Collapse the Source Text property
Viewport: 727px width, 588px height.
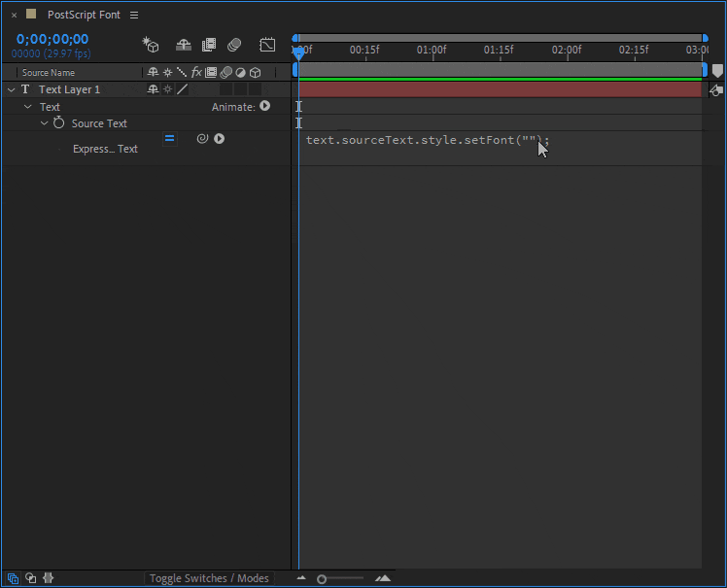tap(44, 123)
